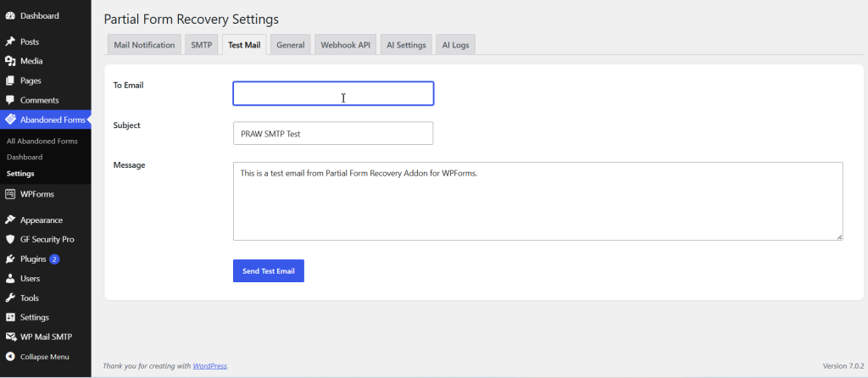Image resolution: width=868 pixels, height=378 pixels.
Task: Open the WordPress link in footer
Action: coord(210,366)
